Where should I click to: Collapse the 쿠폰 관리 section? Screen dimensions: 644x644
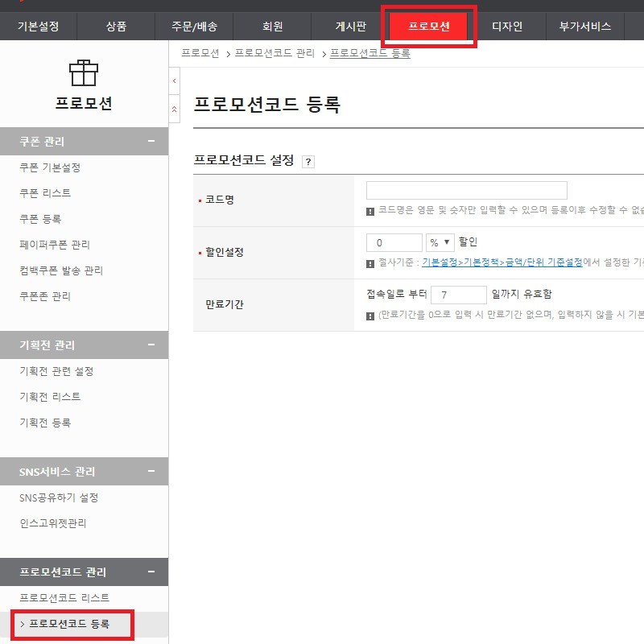pyautogui.click(x=151, y=141)
